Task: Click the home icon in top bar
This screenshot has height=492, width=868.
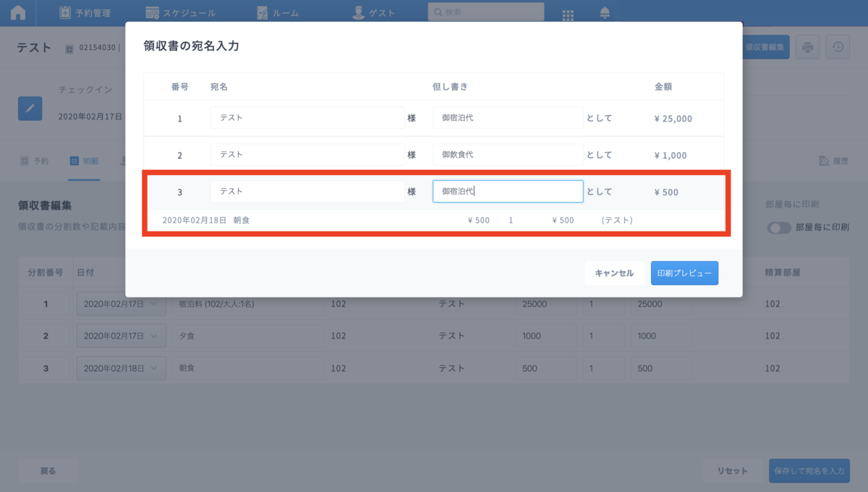Action: tap(18, 13)
